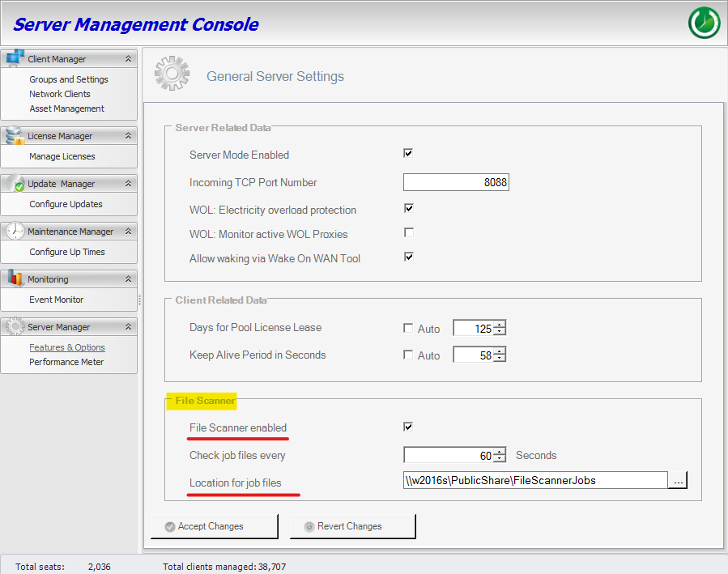Screen dimensions: 728x574
Task: Enable WOL Monitor active WOL Proxies
Action: (409, 233)
